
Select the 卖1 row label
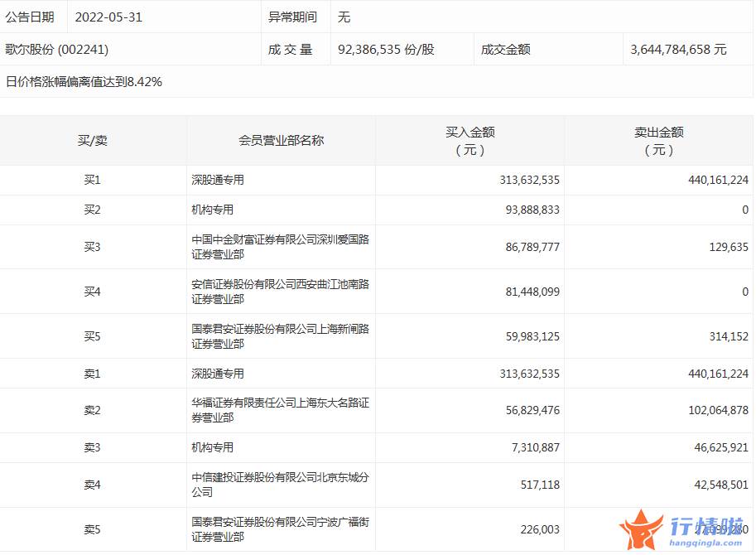pos(93,374)
